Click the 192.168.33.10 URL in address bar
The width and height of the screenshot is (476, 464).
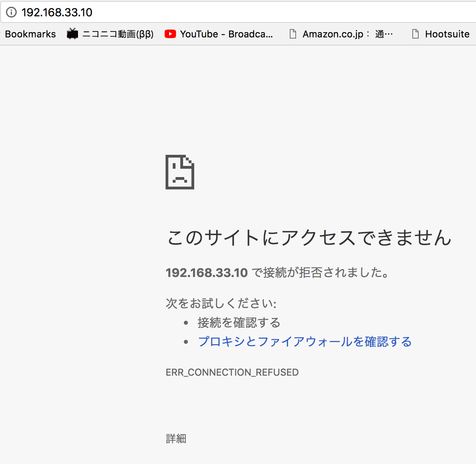tap(57, 12)
